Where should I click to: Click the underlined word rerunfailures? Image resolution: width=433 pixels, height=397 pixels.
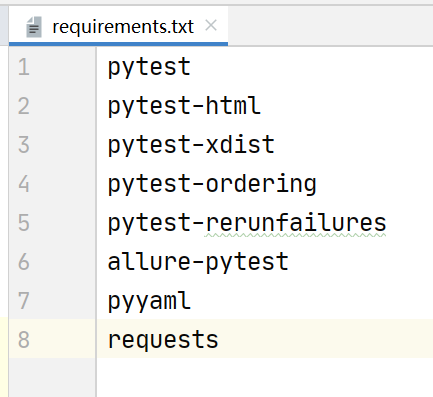pyautogui.click(x=296, y=223)
